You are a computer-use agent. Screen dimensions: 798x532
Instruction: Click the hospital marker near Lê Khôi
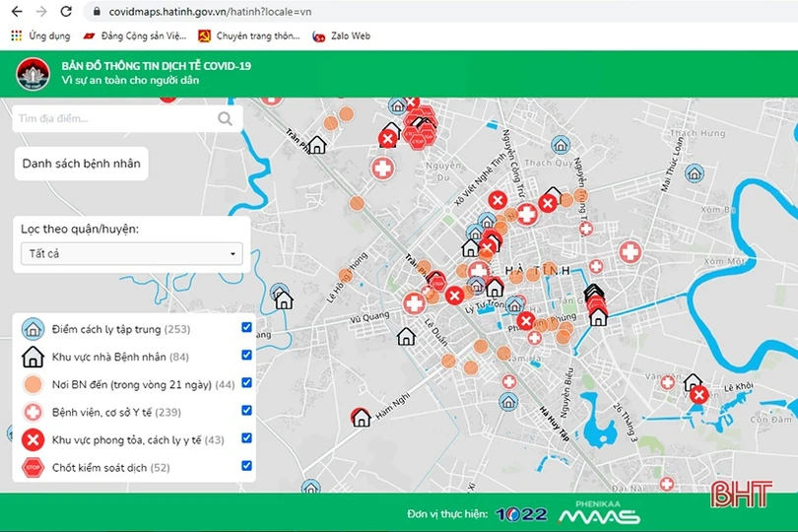(667, 381)
